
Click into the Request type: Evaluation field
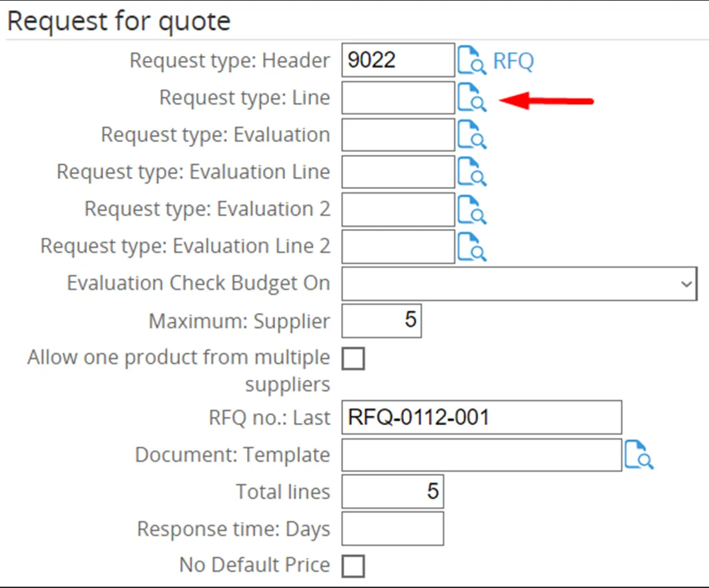click(398, 135)
